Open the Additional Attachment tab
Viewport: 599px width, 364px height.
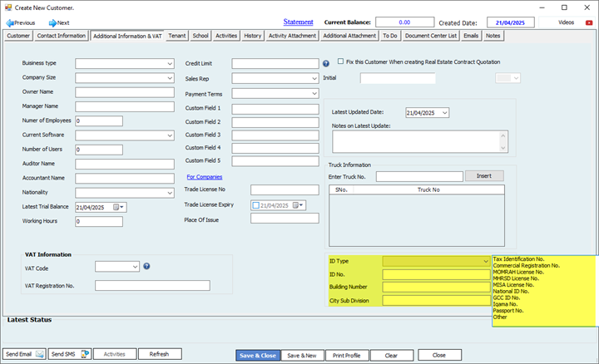click(349, 36)
